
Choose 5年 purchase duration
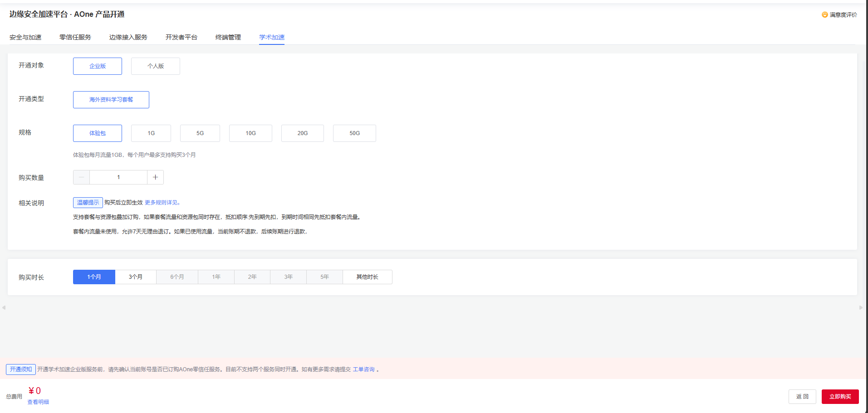pos(325,277)
